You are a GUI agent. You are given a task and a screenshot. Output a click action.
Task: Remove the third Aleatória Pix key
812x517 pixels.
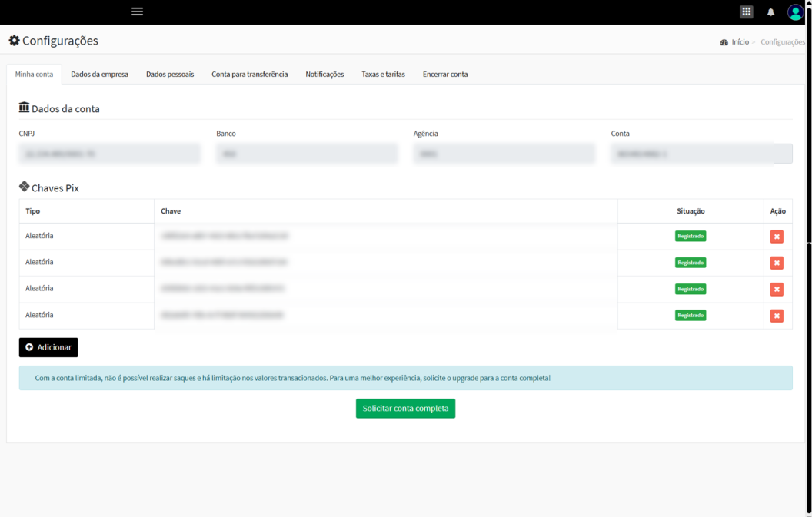[777, 290]
